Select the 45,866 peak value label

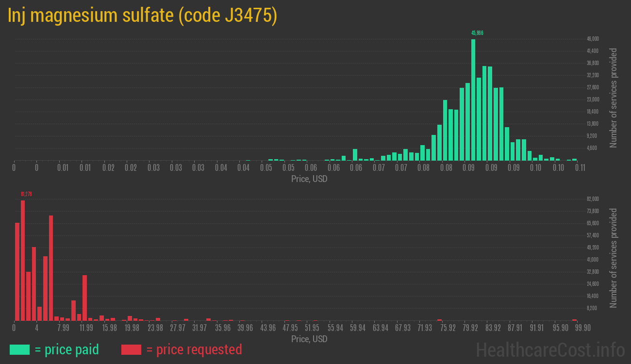point(477,33)
